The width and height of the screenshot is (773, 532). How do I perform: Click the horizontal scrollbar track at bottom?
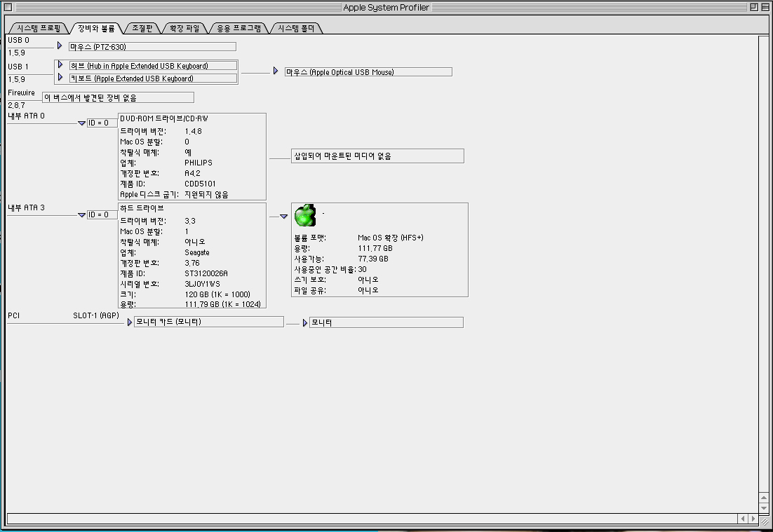coord(372,519)
